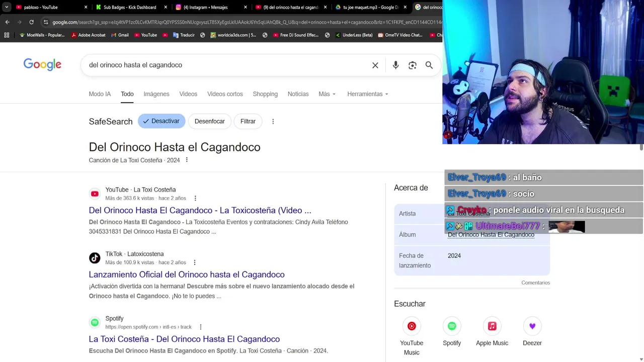The width and height of the screenshot is (644, 362).
Task: Click the YouTube favicon beside La Toxi Costeña
Action: (95, 194)
